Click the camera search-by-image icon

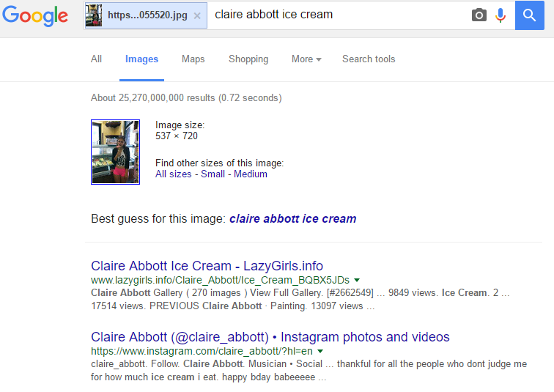click(x=479, y=15)
